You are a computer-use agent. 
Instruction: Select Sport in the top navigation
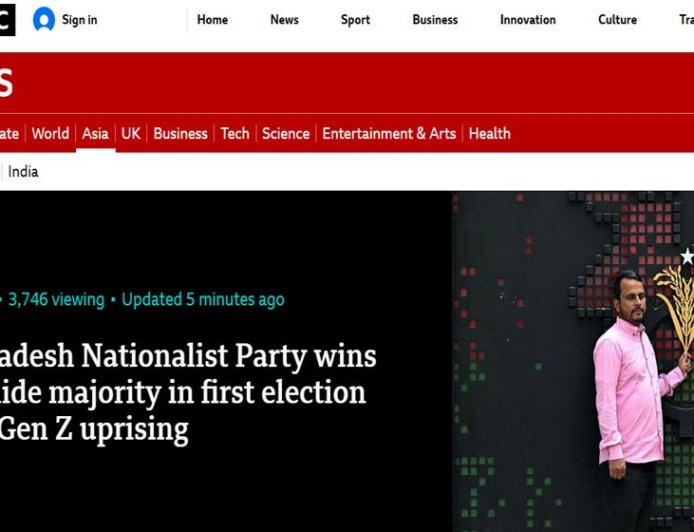tap(355, 20)
